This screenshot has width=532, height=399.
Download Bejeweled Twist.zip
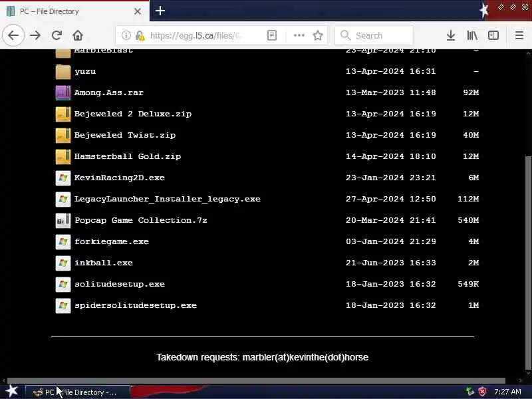(125, 136)
